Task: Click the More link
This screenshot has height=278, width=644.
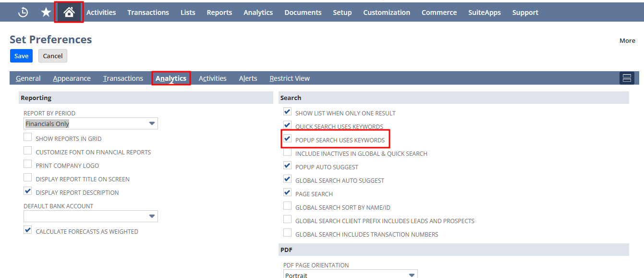Action: point(627,41)
